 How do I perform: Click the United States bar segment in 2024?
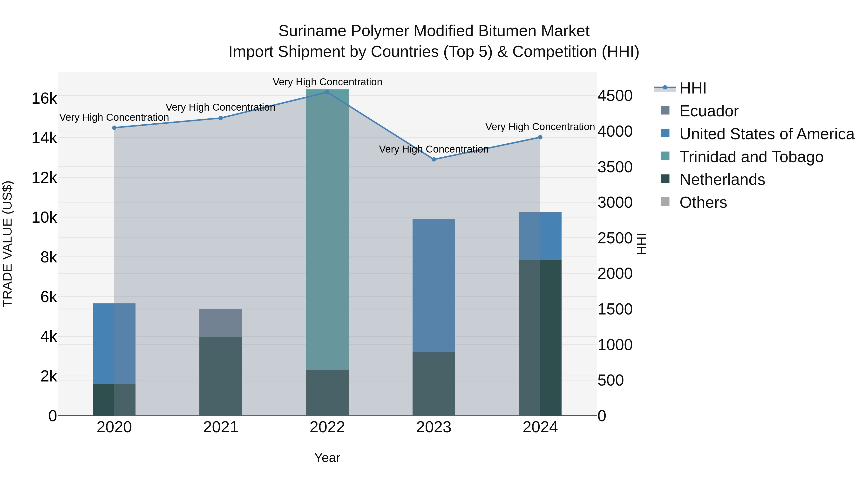pos(540,236)
